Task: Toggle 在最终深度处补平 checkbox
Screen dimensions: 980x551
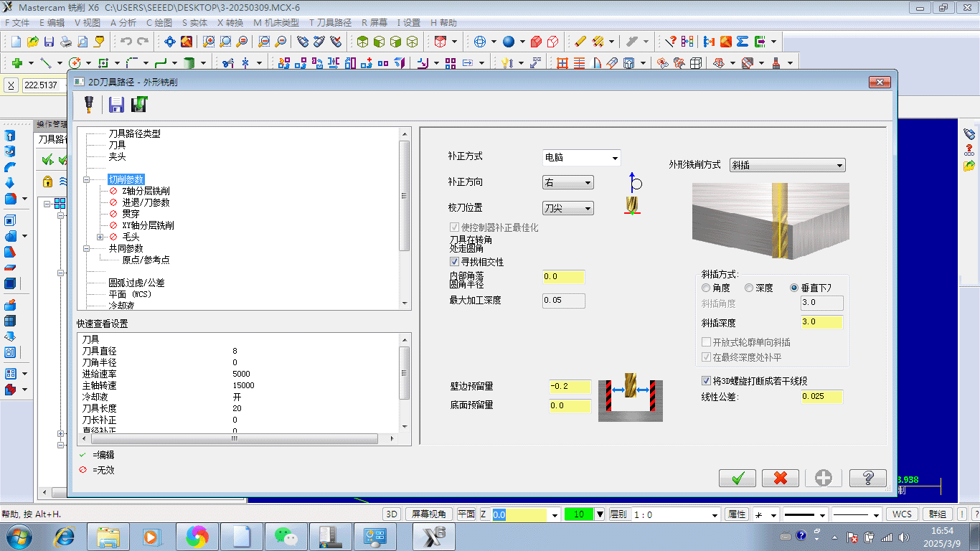Action: click(x=706, y=357)
